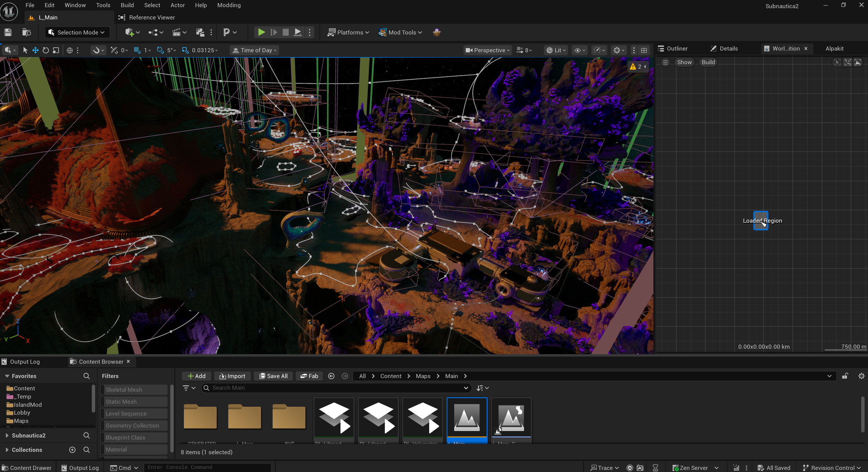Click the Search Main input field

point(336,388)
